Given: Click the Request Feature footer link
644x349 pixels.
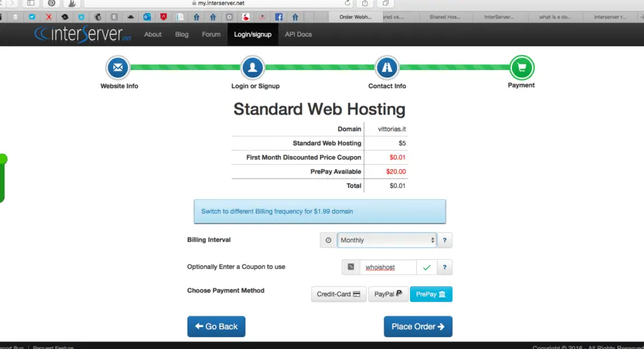Looking at the screenshot, I should click(x=53, y=347).
